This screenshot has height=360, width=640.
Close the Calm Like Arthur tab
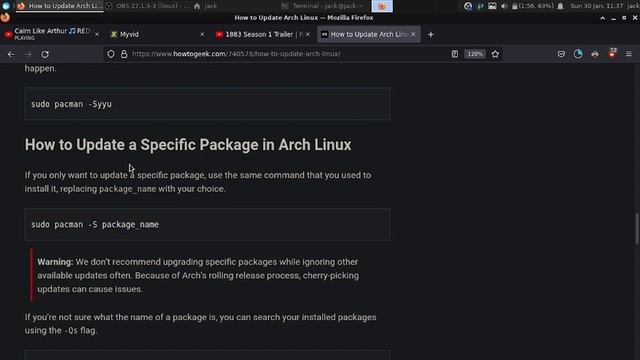coord(97,35)
